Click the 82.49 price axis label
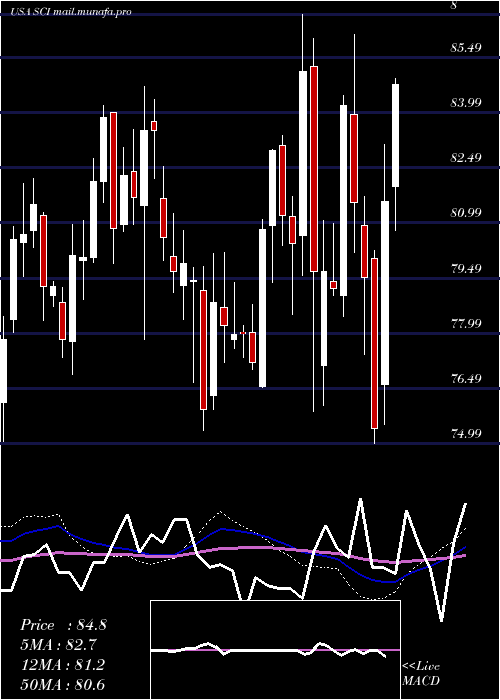 [x=467, y=158]
